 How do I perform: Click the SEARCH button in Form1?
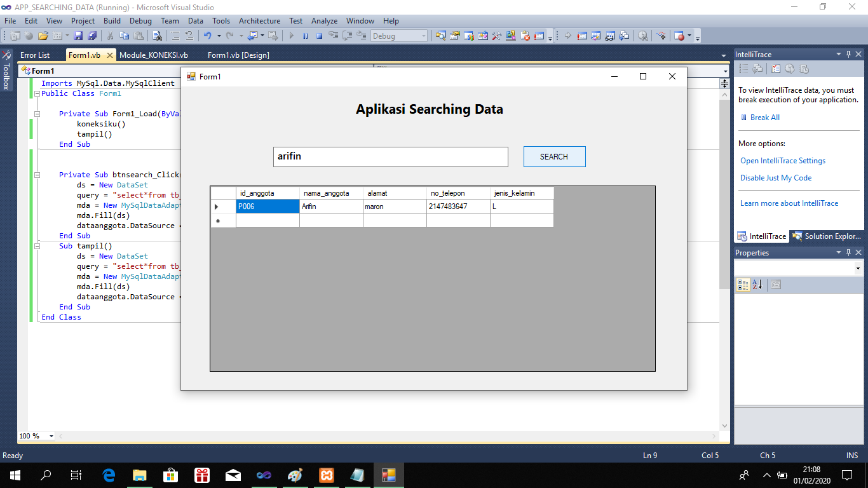[553, 156]
